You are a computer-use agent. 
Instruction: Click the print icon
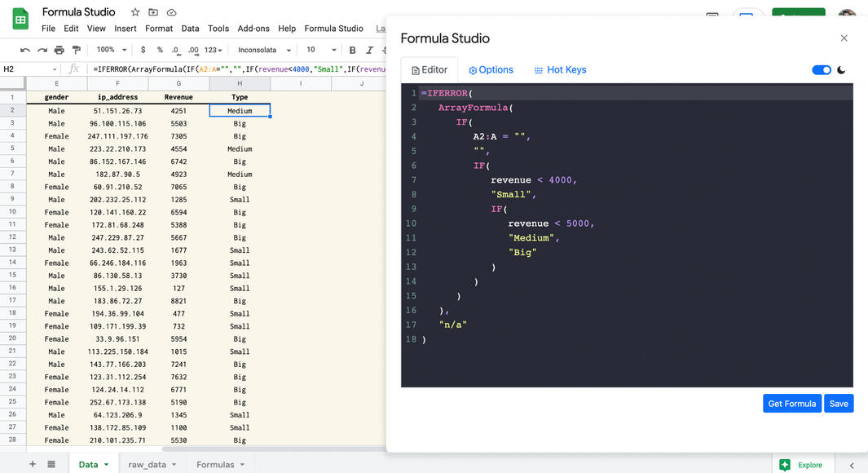59,50
